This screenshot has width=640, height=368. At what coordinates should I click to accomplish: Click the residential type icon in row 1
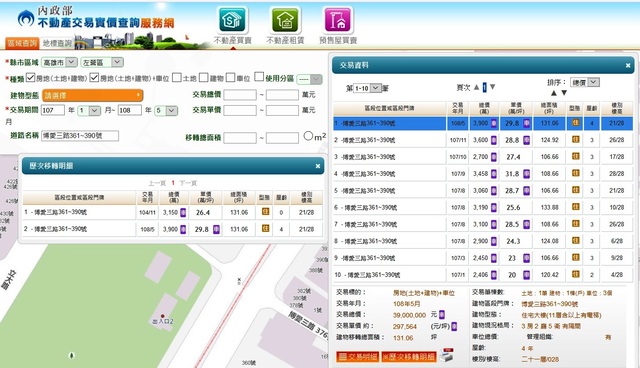tap(576, 122)
